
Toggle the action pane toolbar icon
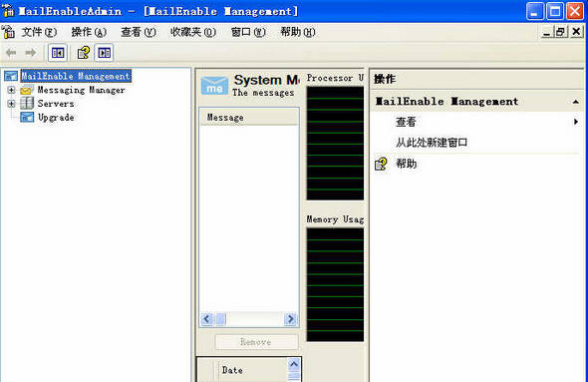tap(104, 53)
